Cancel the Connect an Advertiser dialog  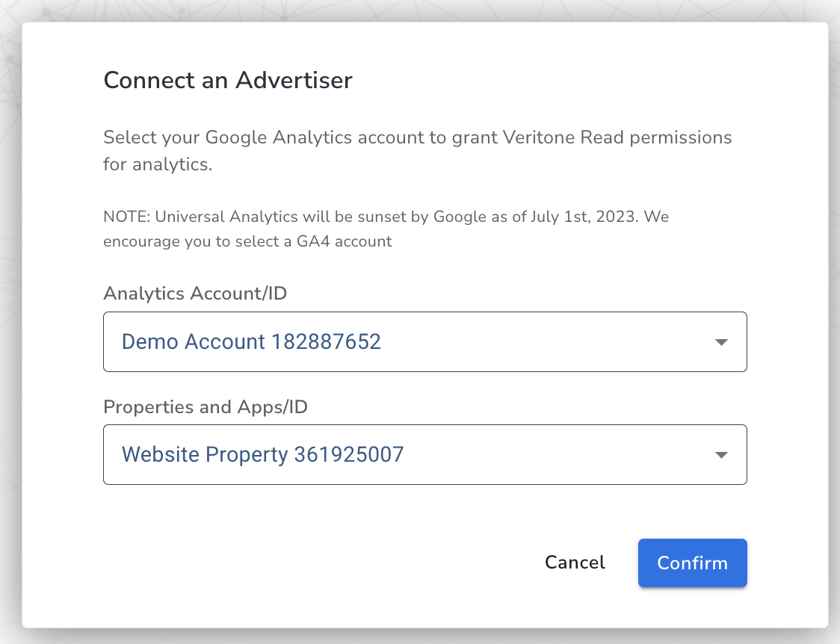[x=574, y=563]
